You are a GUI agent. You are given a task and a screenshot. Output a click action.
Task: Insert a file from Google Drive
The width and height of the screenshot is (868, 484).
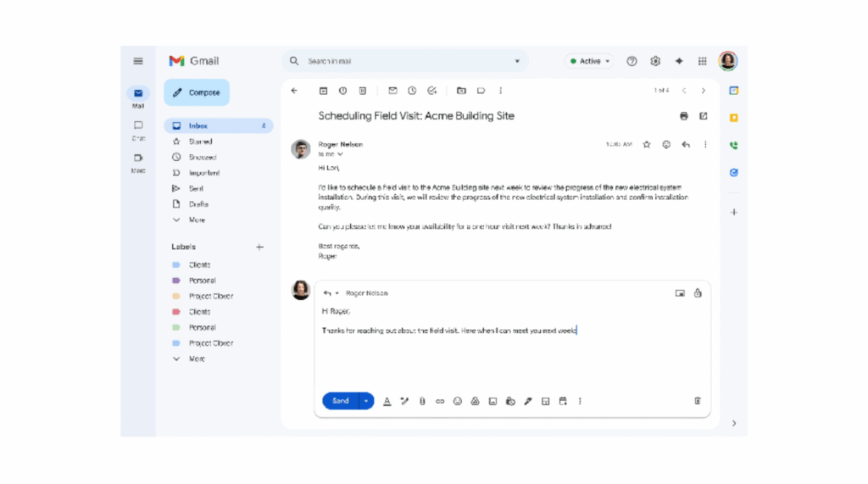click(476, 401)
